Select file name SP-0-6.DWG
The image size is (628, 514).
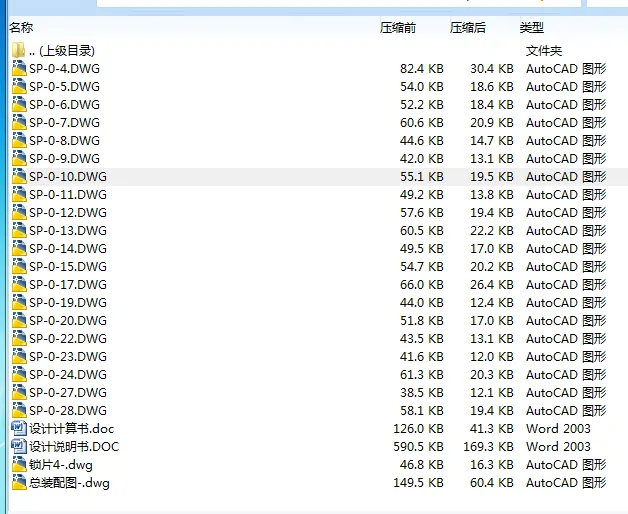pyautogui.click(x=64, y=105)
